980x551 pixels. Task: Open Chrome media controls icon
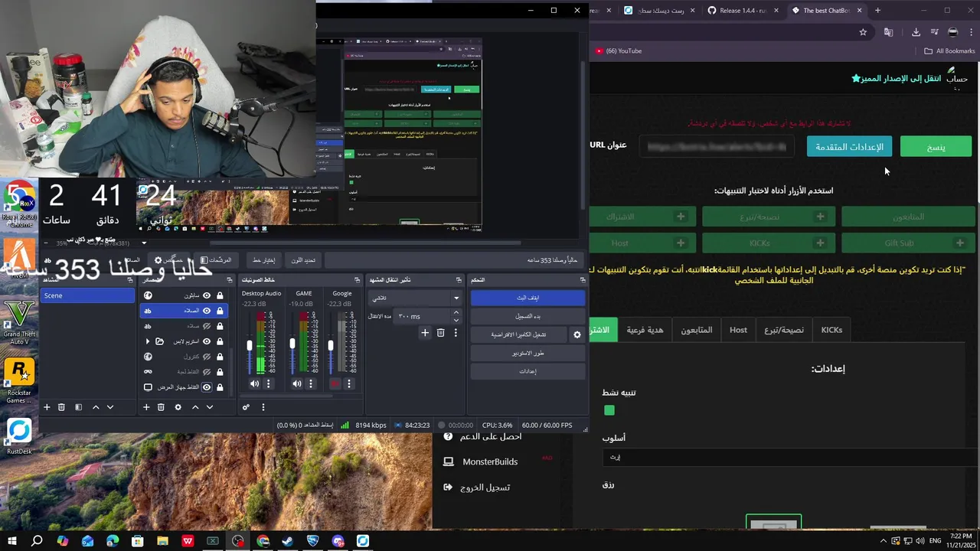click(x=934, y=32)
